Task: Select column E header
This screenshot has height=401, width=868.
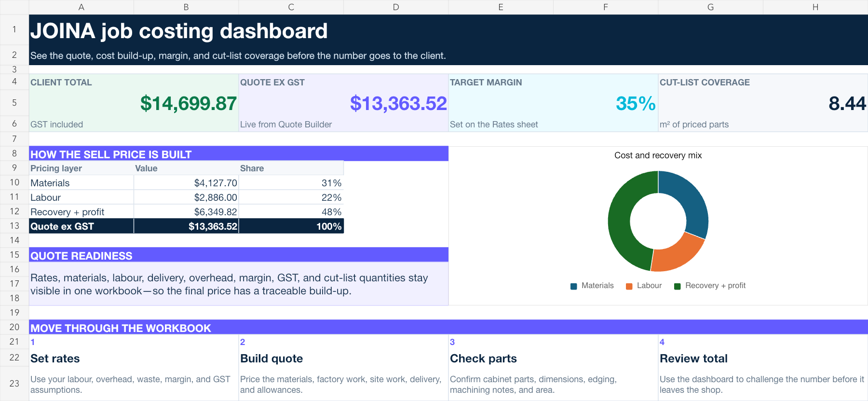Action: 501,7
